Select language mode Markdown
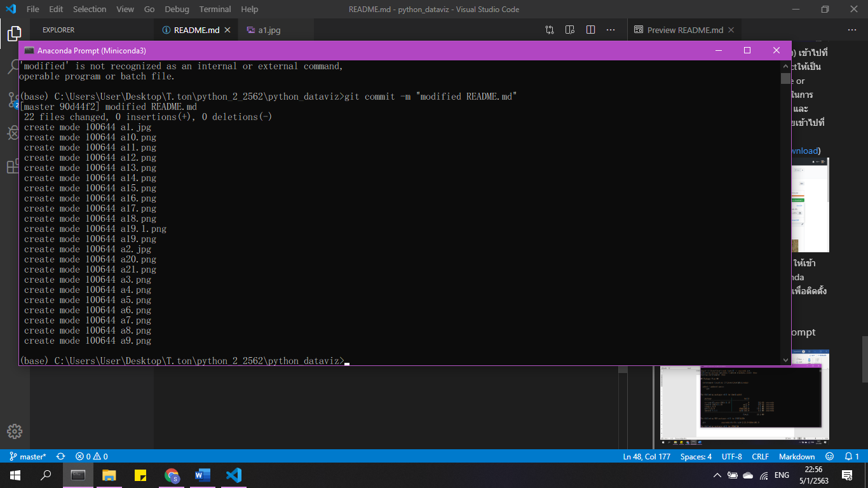 797,456
